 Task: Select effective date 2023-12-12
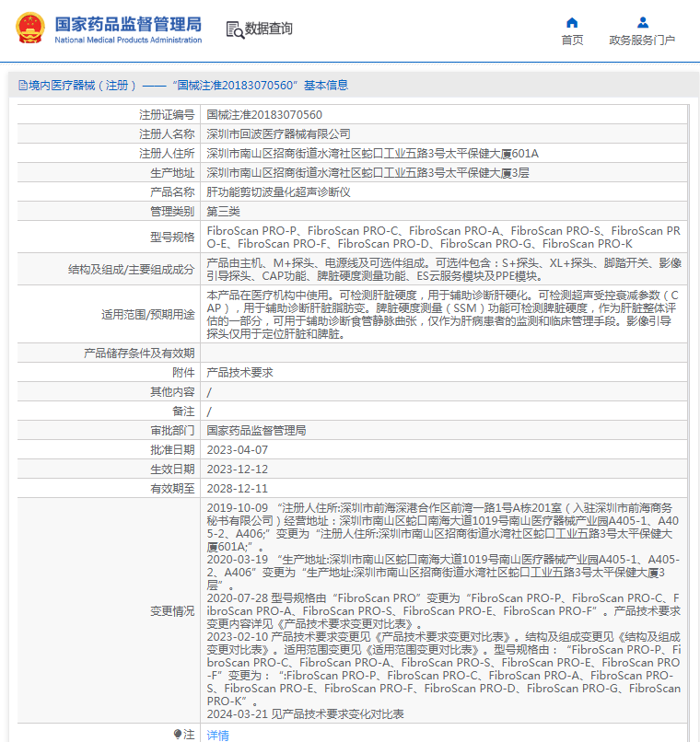click(237, 470)
